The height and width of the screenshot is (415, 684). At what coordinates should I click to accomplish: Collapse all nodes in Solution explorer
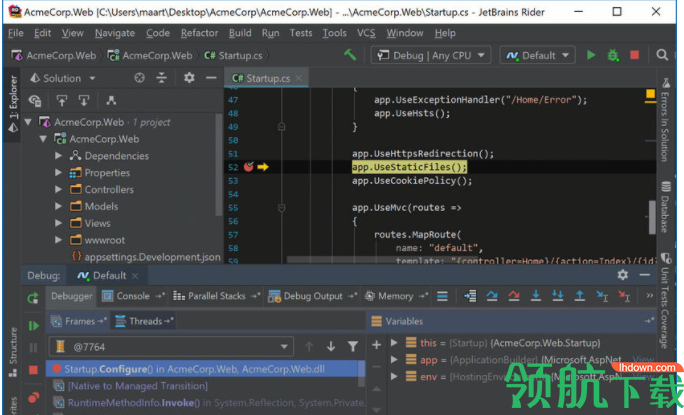(161, 78)
